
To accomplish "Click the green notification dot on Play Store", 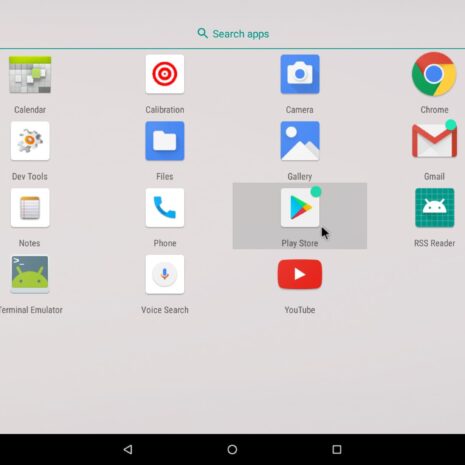I will coord(316,192).
